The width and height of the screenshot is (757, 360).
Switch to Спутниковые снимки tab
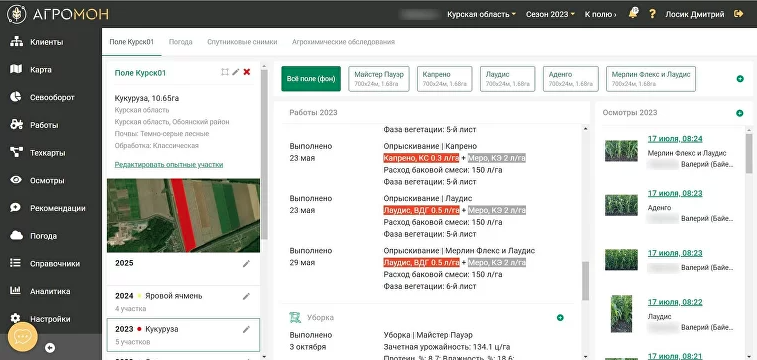click(242, 42)
